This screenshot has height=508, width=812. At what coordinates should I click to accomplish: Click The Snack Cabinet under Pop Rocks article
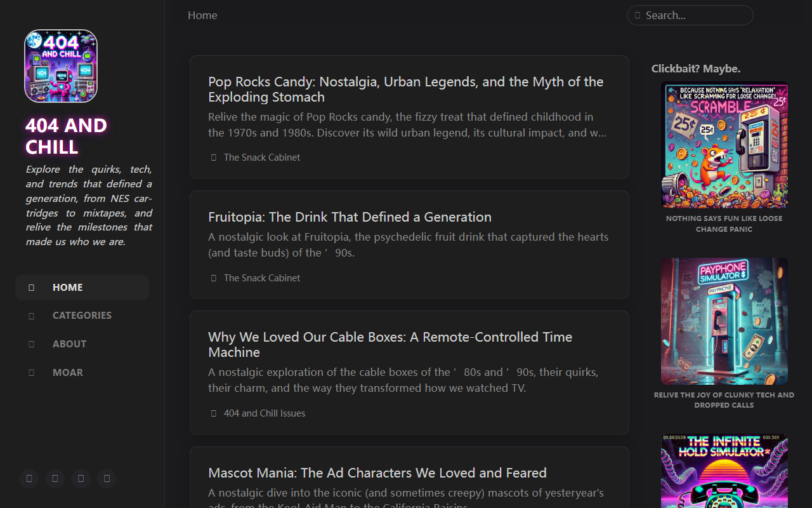[x=262, y=157]
